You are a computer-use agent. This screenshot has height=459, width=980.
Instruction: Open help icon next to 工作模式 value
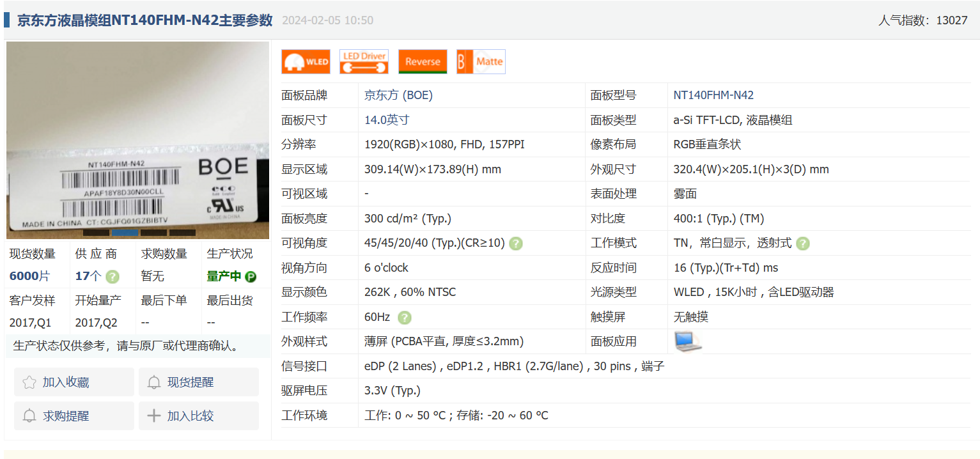coord(803,244)
